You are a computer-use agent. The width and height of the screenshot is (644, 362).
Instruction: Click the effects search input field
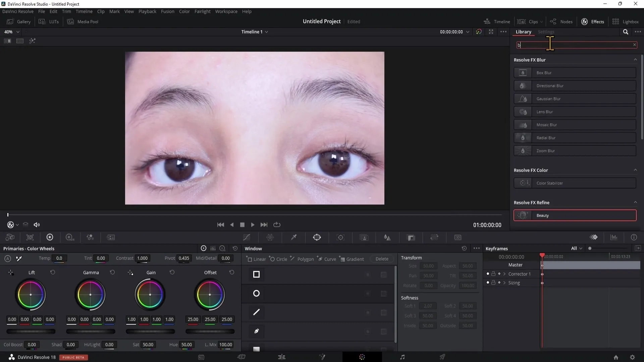click(576, 45)
